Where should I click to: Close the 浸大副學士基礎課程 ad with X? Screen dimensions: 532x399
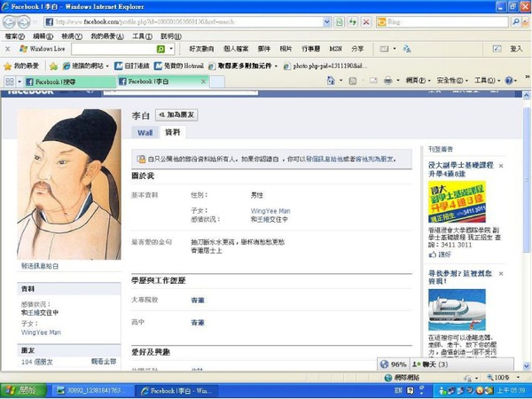point(501,166)
